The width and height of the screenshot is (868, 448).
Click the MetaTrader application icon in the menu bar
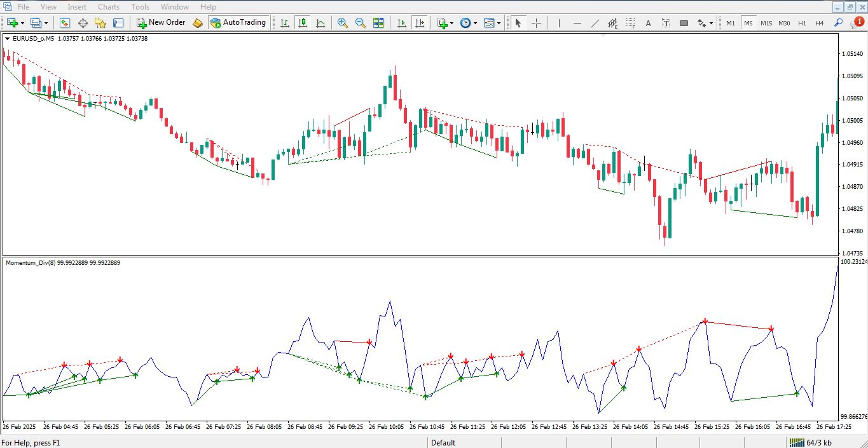point(6,7)
